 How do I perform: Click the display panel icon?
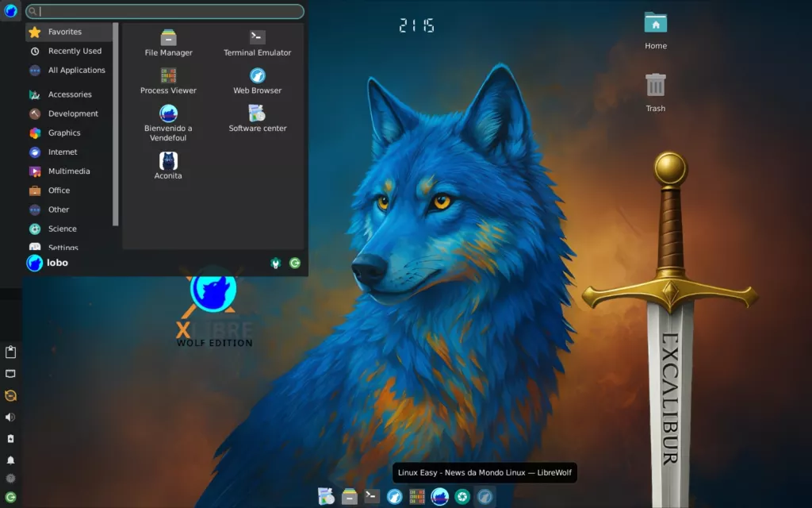[10, 374]
